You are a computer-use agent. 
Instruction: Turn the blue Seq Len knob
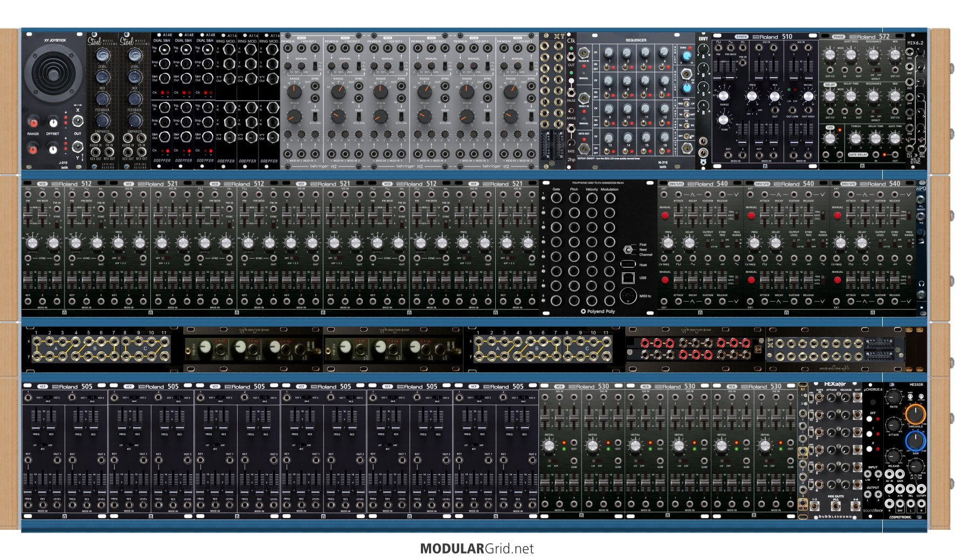[x=687, y=56]
